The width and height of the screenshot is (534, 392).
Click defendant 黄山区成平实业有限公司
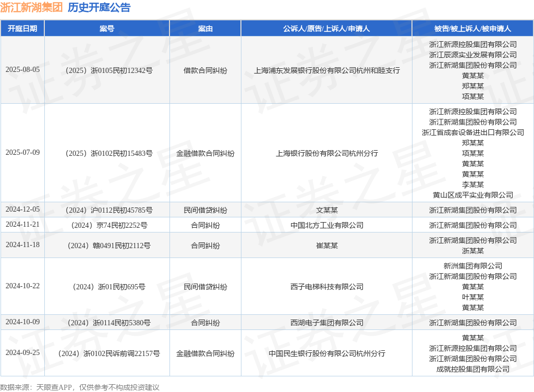pyautogui.click(x=472, y=195)
